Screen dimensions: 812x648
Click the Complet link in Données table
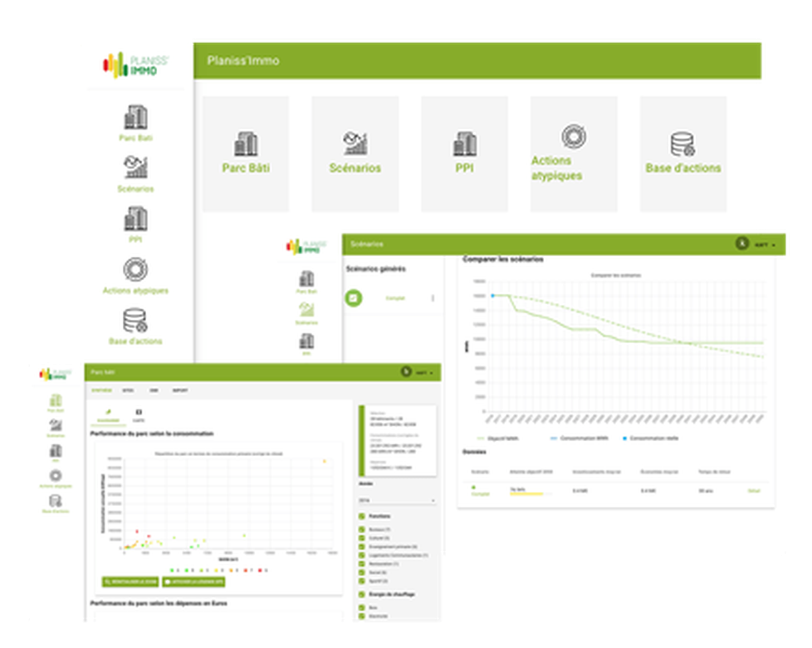click(480, 493)
